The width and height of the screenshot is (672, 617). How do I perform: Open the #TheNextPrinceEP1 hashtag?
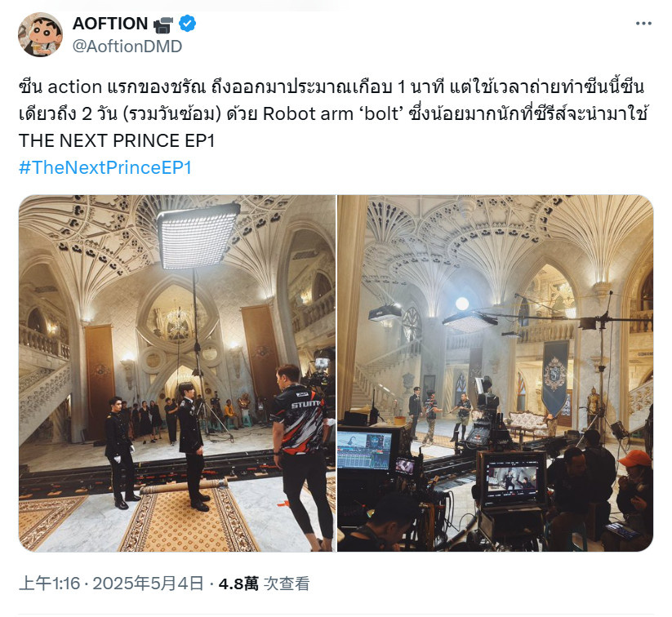(x=105, y=167)
